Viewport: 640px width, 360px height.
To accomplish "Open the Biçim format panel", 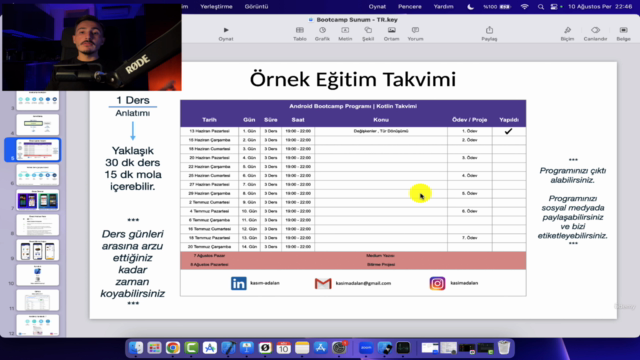I will (567, 34).
